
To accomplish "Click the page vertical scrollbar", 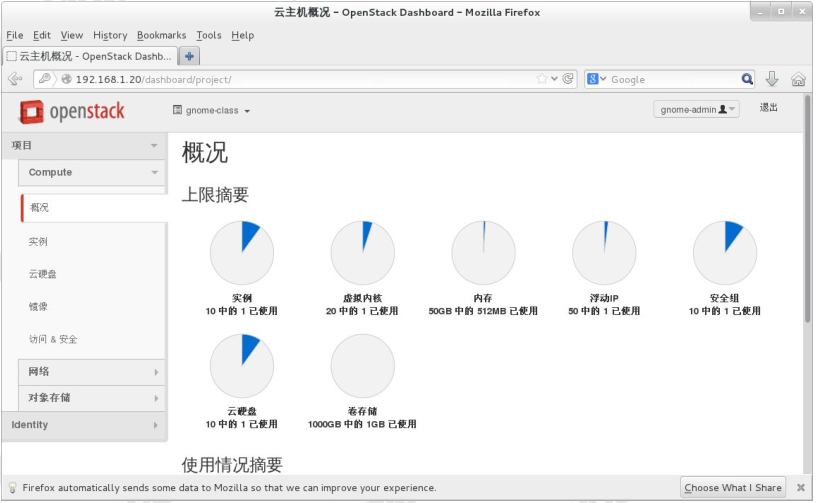I will click(807, 208).
